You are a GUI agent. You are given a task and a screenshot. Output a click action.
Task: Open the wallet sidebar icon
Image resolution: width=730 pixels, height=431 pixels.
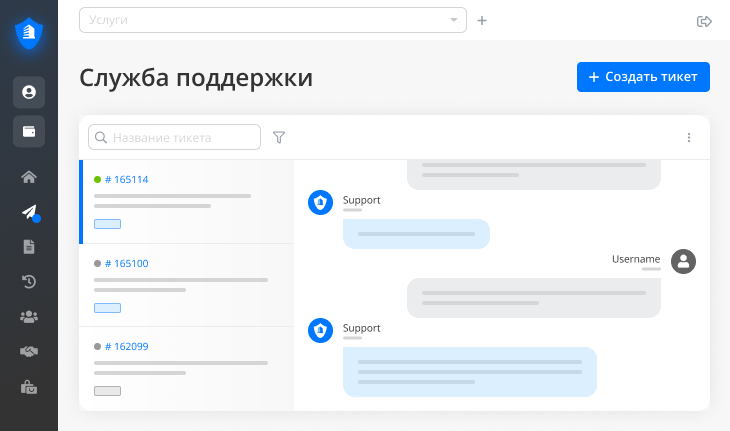pos(29,131)
